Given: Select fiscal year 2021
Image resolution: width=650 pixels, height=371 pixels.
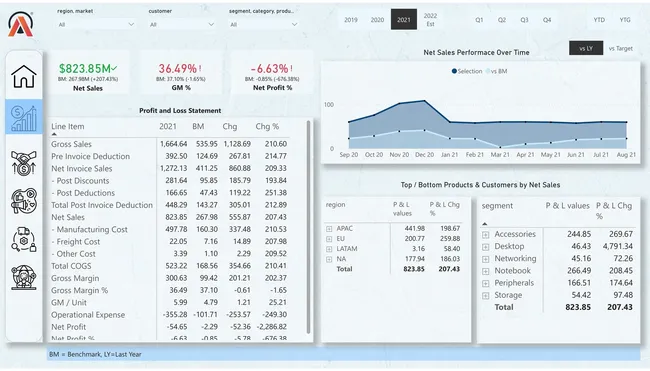Looking at the screenshot, I should coord(404,19).
